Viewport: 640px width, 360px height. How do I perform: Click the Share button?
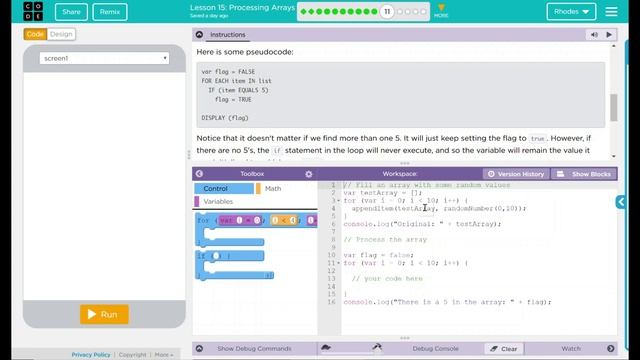[71, 12]
